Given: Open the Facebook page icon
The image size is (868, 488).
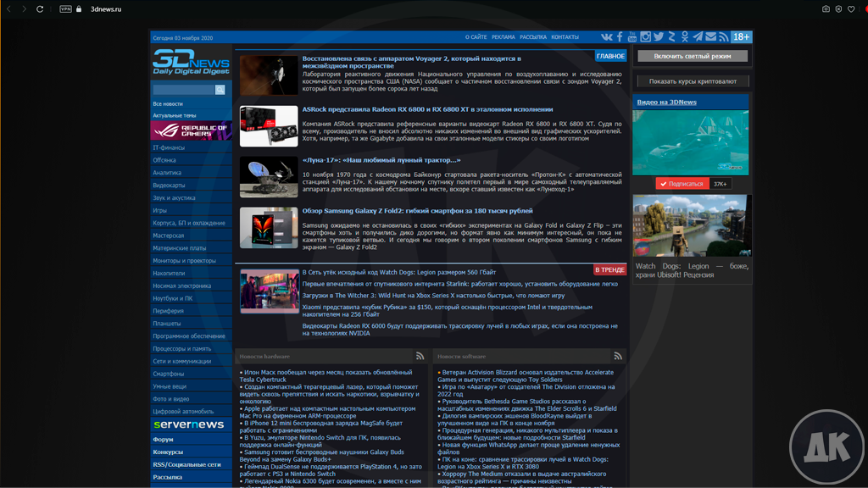Looking at the screenshot, I should 620,37.
